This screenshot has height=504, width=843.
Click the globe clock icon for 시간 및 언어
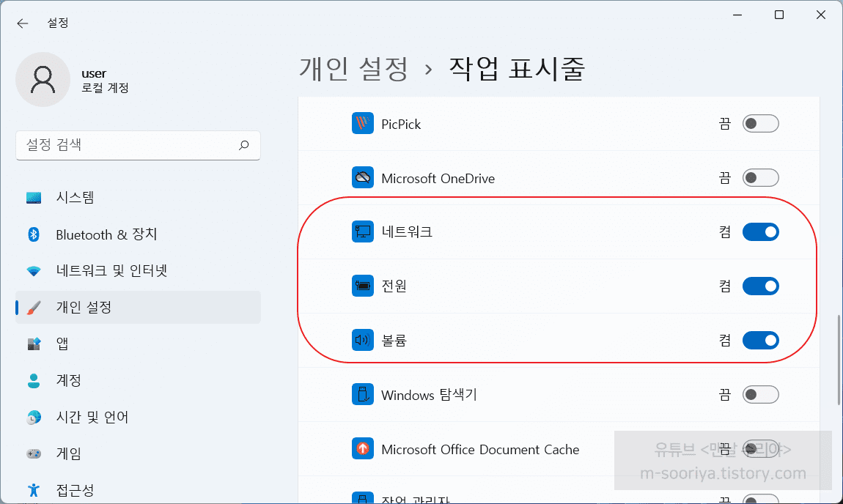click(x=34, y=417)
